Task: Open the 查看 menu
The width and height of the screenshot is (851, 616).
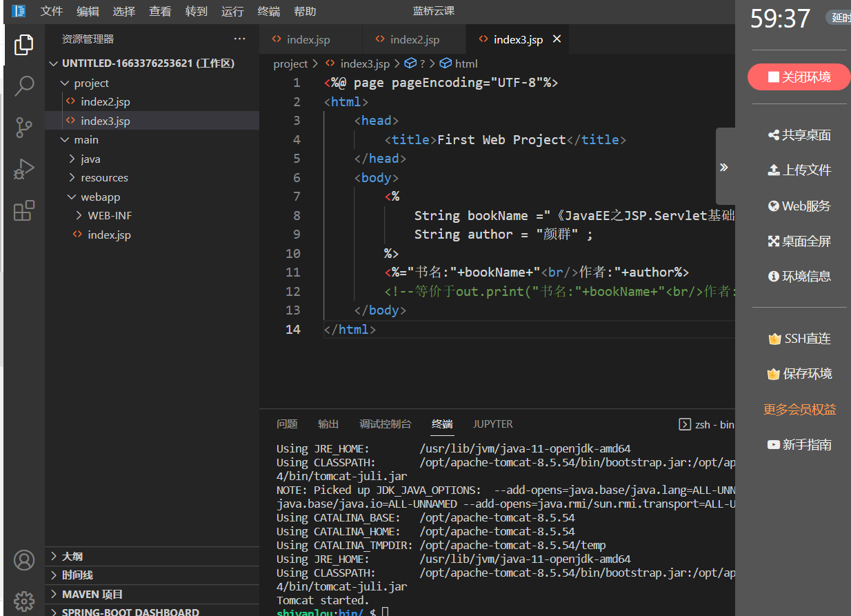Action: 160,11
